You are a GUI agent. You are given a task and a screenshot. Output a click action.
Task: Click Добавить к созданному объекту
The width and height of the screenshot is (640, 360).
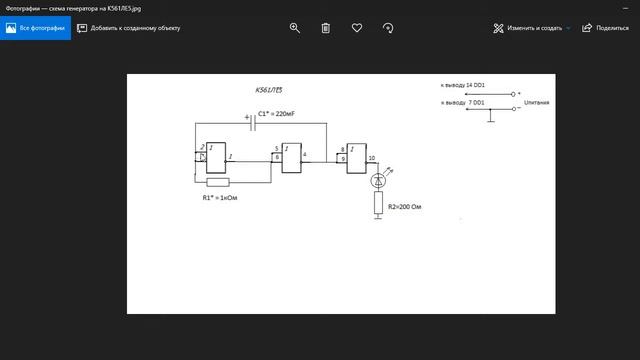click(129, 28)
